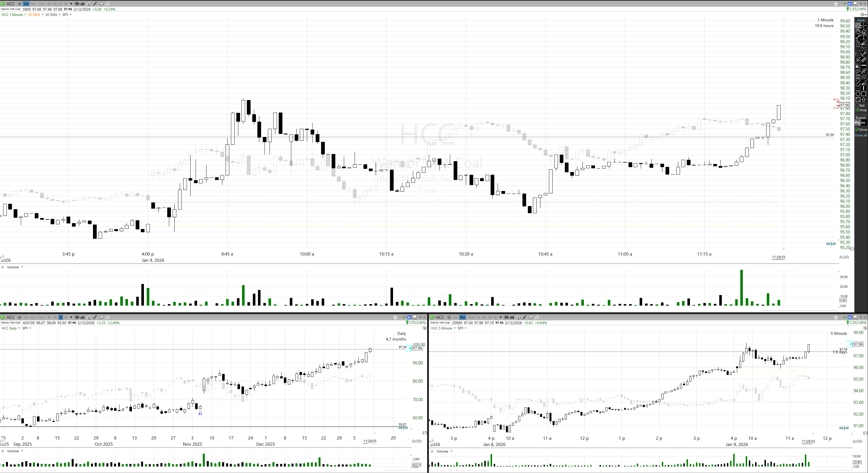Viewport: 868px width, 473px height.
Task: Expand the 50 SMA indicator dropdown
Action: coord(60,14)
